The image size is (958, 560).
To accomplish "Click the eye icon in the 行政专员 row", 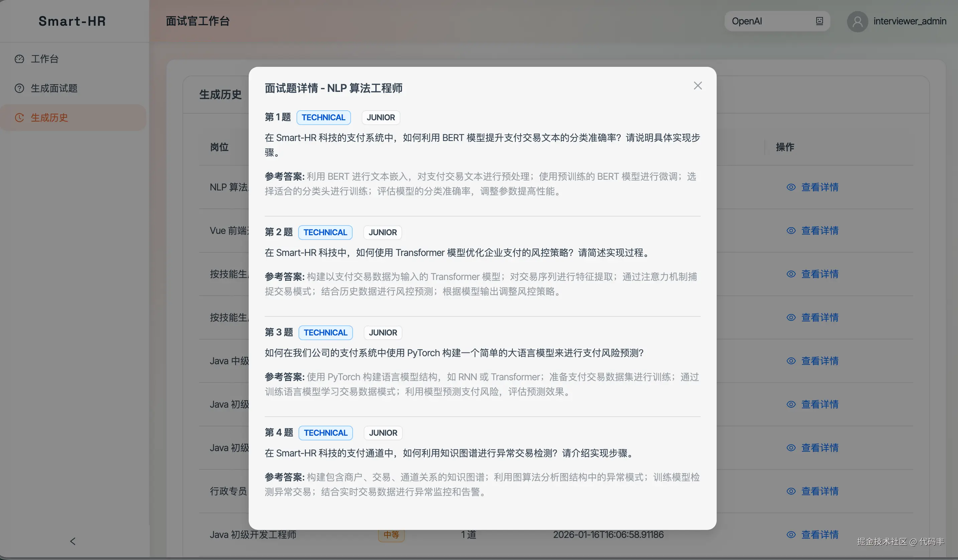I will (x=791, y=491).
